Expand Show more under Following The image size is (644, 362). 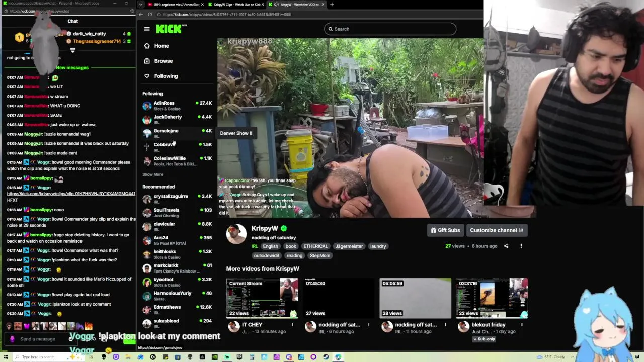(152, 174)
